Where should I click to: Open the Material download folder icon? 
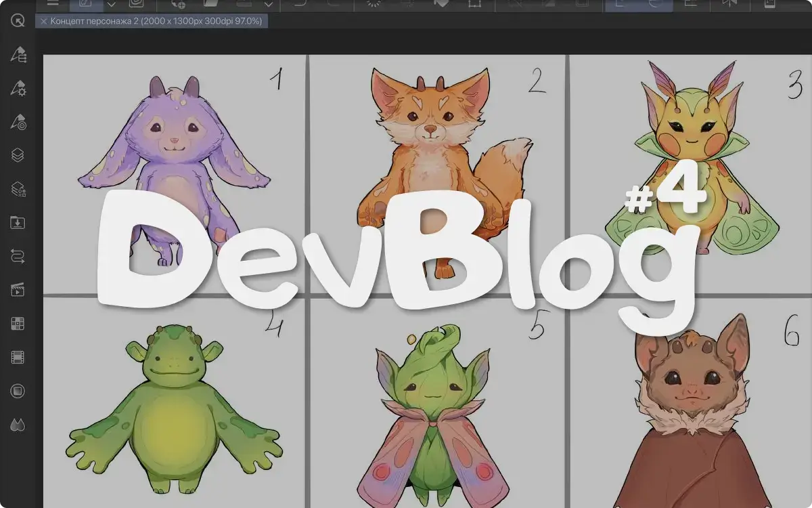point(18,223)
